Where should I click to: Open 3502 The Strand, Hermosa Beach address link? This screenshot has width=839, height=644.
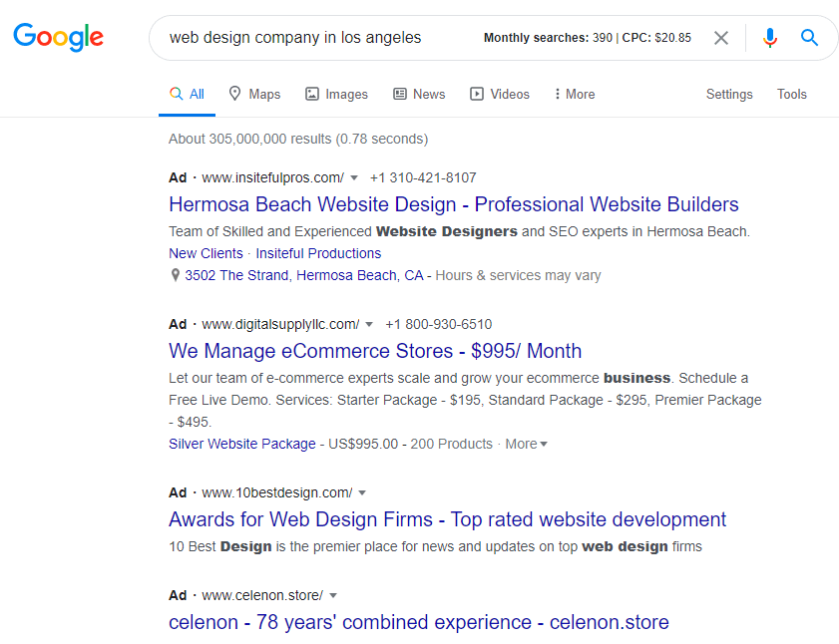coord(304,275)
